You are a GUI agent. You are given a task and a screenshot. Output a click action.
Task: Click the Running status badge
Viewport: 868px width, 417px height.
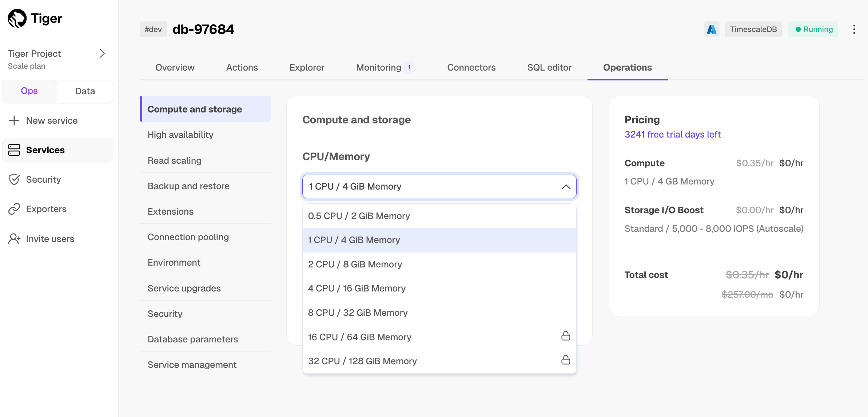point(813,29)
